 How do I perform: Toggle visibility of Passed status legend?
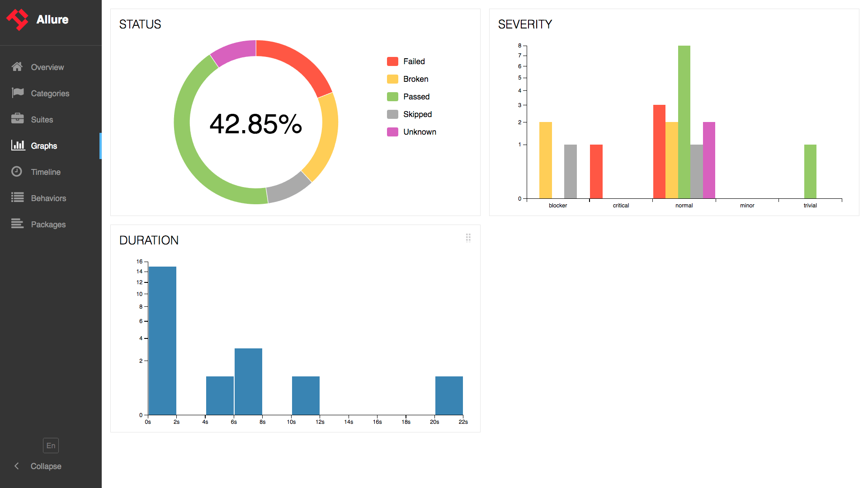[x=415, y=96]
